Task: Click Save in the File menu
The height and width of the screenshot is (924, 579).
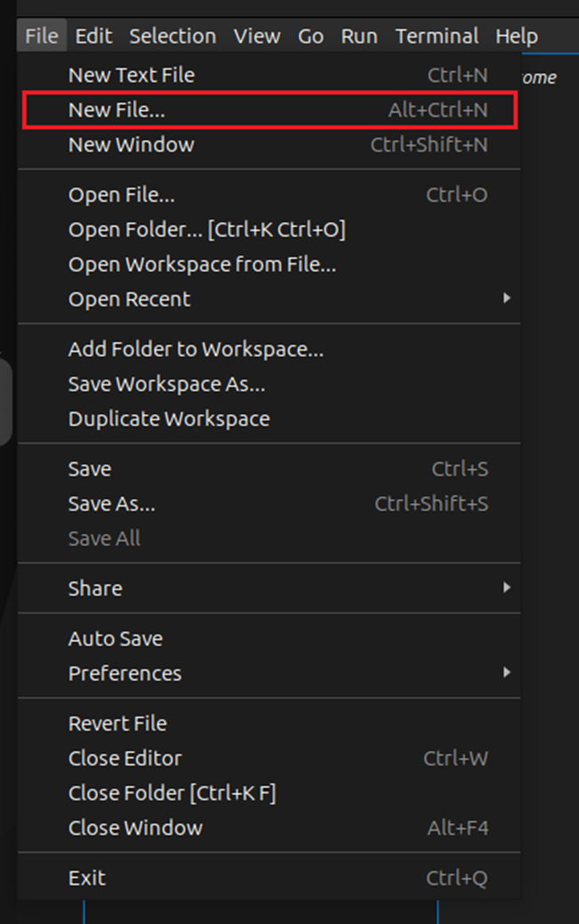Action: [x=90, y=469]
